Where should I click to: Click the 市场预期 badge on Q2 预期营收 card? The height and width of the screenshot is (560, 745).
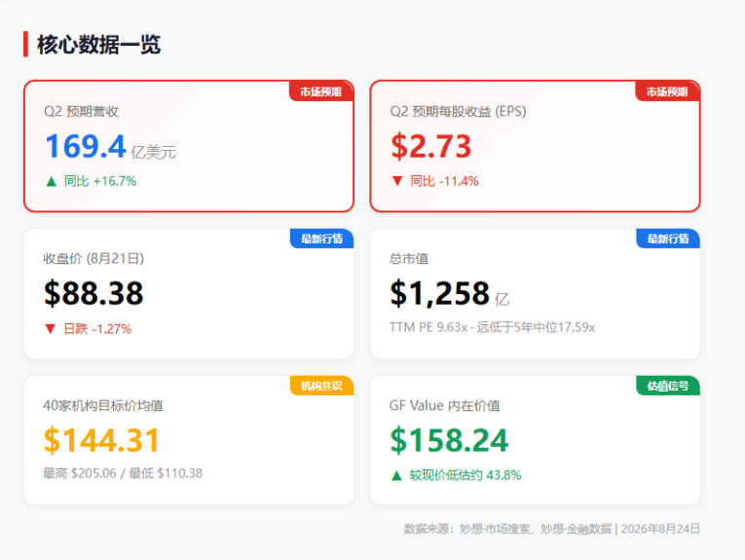(x=321, y=92)
